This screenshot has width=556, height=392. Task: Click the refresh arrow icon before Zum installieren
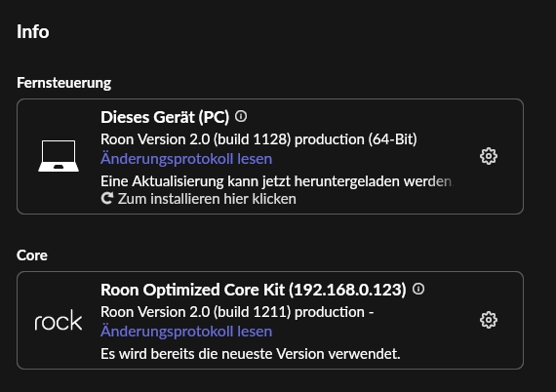tap(106, 199)
